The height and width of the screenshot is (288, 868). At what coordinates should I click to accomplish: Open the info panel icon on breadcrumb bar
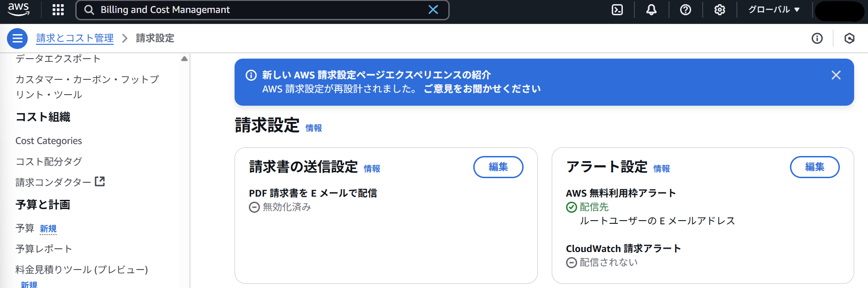click(x=817, y=38)
